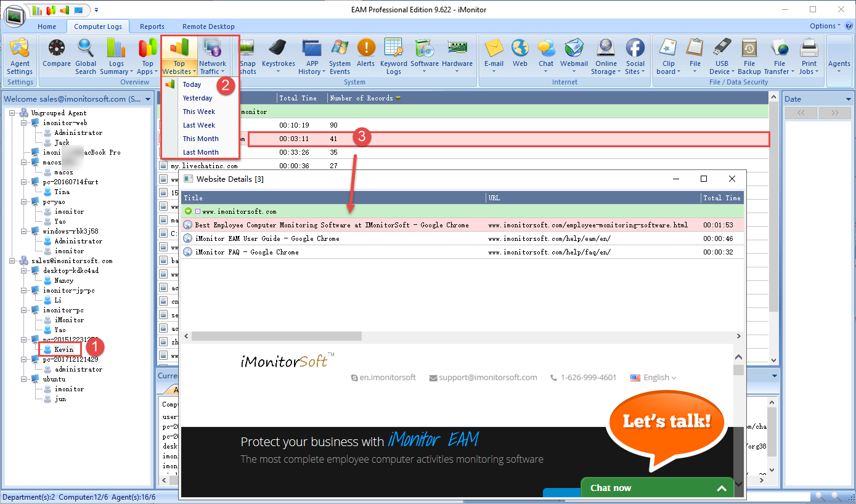This screenshot has width=856, height=504.
Task: Open the Welcome sales account dropdown
Action: pyautogui.click(x=149, y=99)
